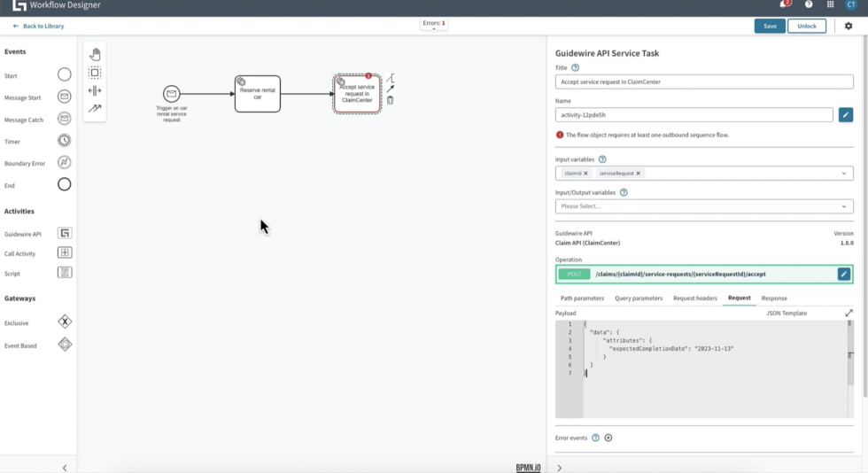The width and height of the screenshot is (868, 473).
Task: Select the Guidewire API activity icon
Action: (65, 233)
